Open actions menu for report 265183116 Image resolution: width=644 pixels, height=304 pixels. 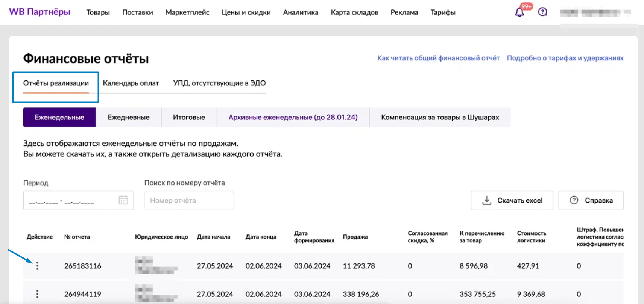(37, 266)
